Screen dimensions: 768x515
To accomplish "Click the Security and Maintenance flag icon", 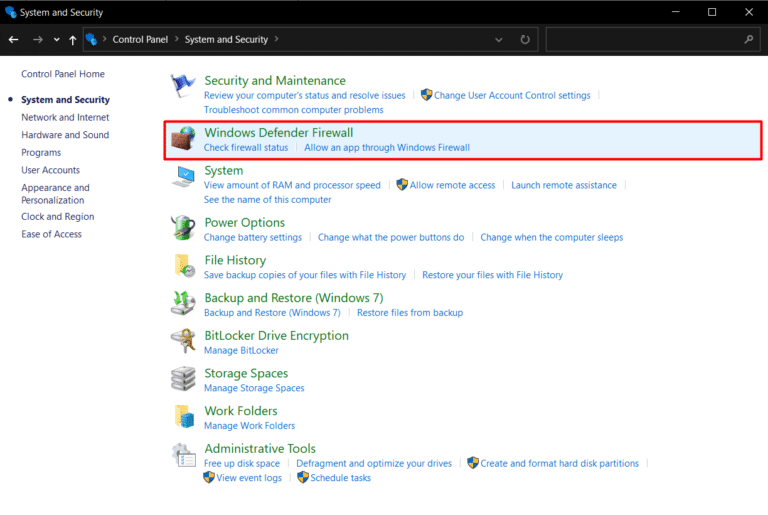I will [x=183, y=87].
